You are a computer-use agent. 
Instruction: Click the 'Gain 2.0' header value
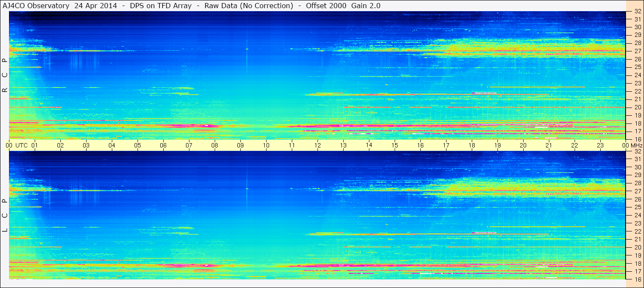coord(365,6)
